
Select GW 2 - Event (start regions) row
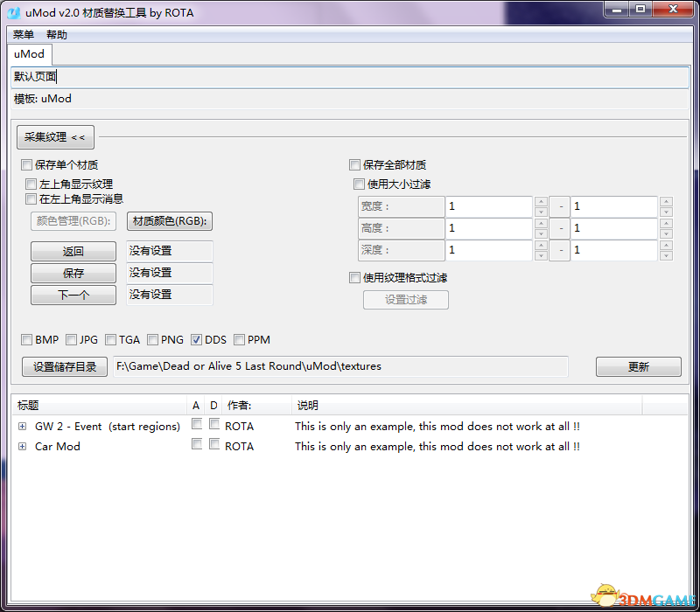349,427
